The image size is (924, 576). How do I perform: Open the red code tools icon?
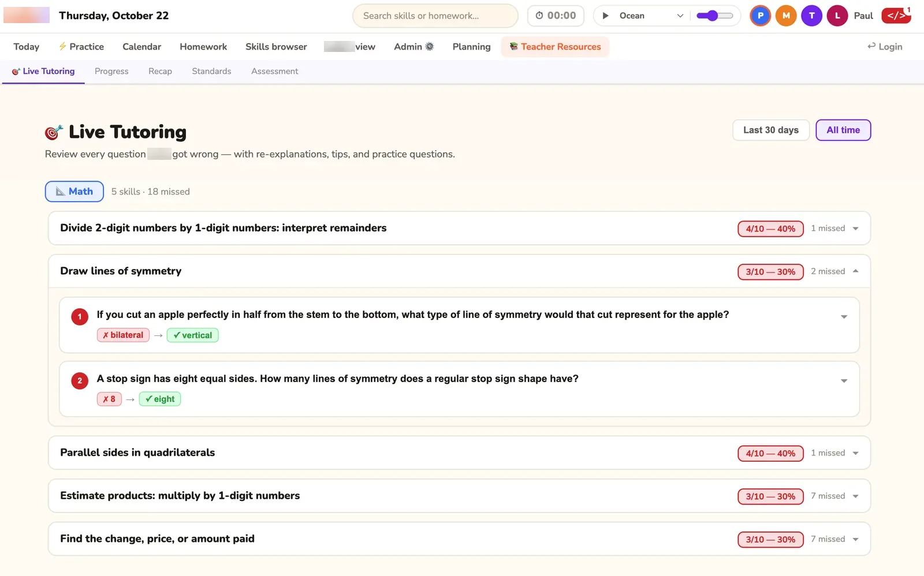pyautogui.click(x=896, y=16)
